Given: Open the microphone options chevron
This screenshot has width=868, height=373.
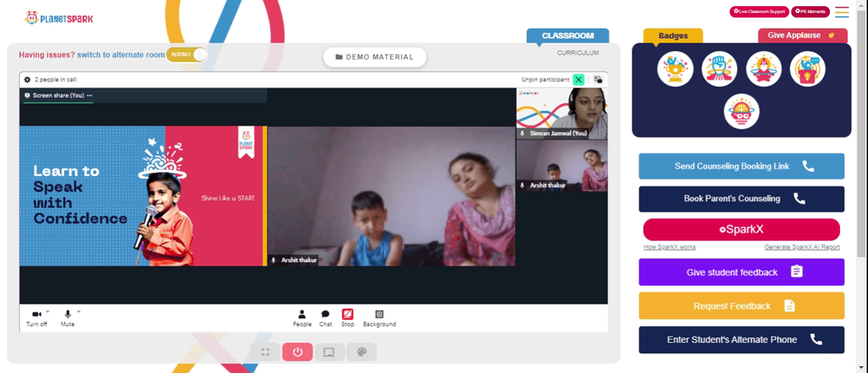Looking at the screenshot, I should pos(79,311).
